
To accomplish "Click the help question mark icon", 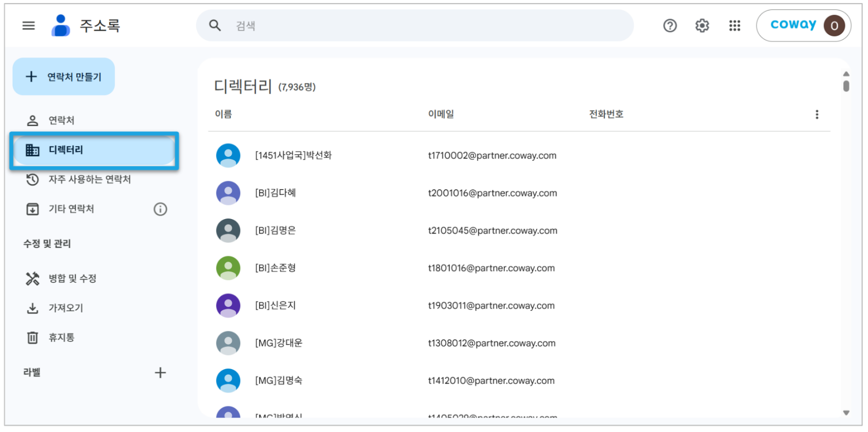I will (x=670, y=25).
